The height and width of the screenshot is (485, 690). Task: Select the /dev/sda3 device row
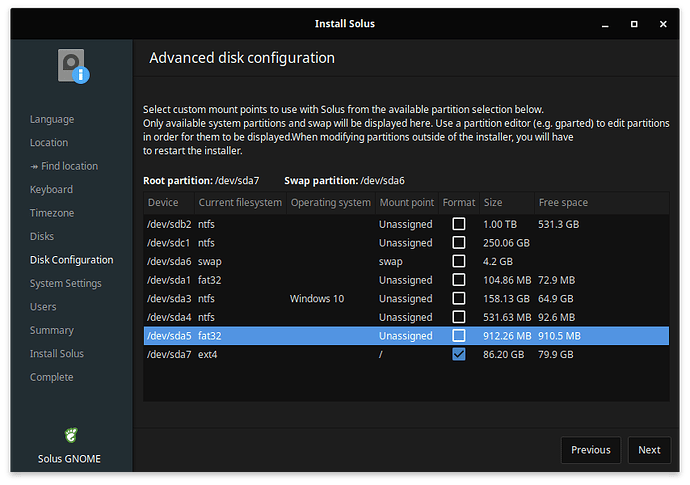406,298
